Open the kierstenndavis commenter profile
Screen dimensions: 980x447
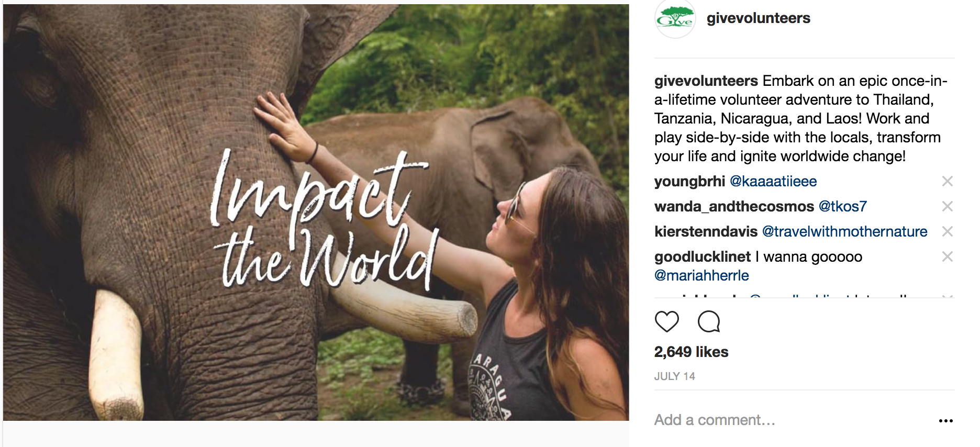click(x=706, y=232)
